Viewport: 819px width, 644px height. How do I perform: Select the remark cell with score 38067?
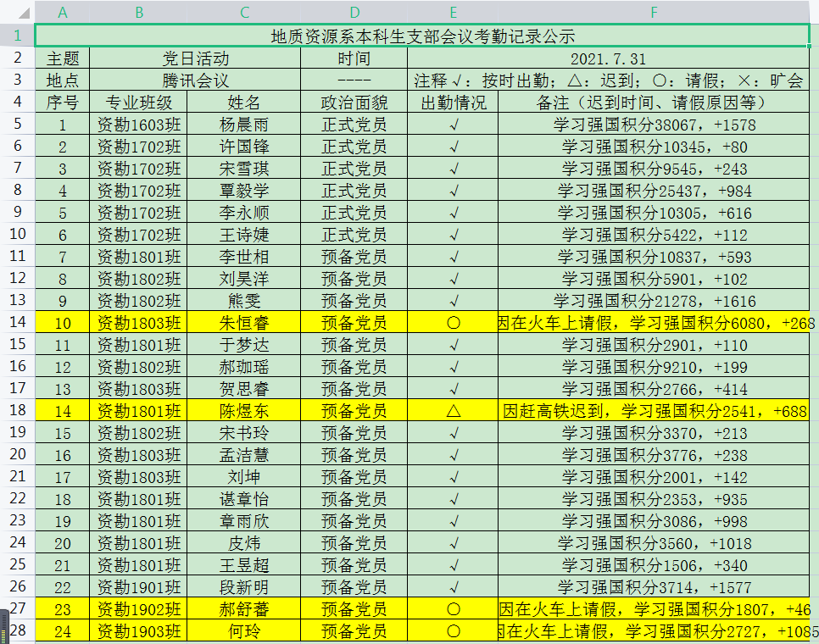653,125
